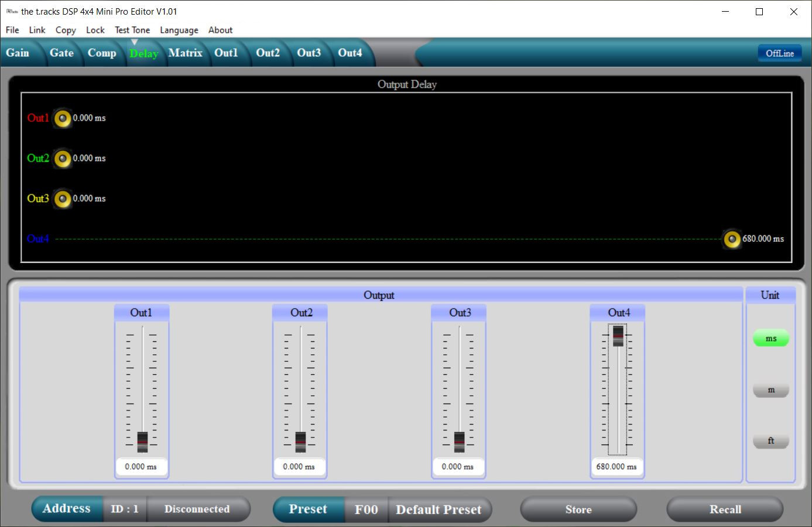
Task: Click the Out3 0.000 ms value field
Action: [x=458, y=467]
